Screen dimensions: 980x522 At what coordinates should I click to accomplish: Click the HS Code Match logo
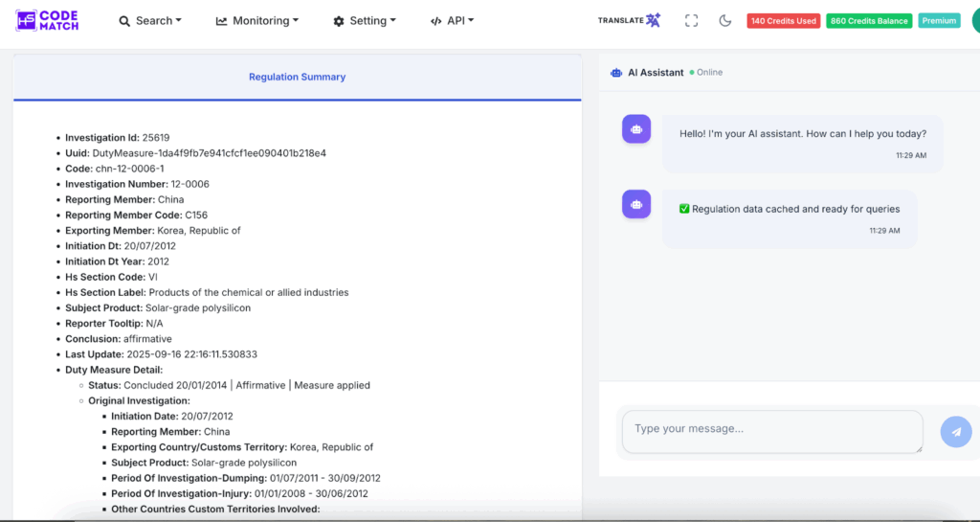click(x=48, y=20)
